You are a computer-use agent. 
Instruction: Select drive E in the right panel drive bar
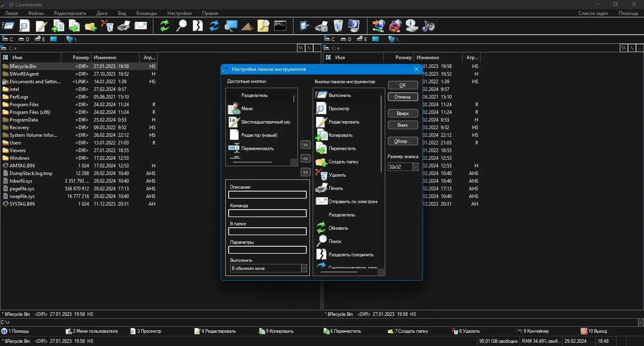pos(362,39)
